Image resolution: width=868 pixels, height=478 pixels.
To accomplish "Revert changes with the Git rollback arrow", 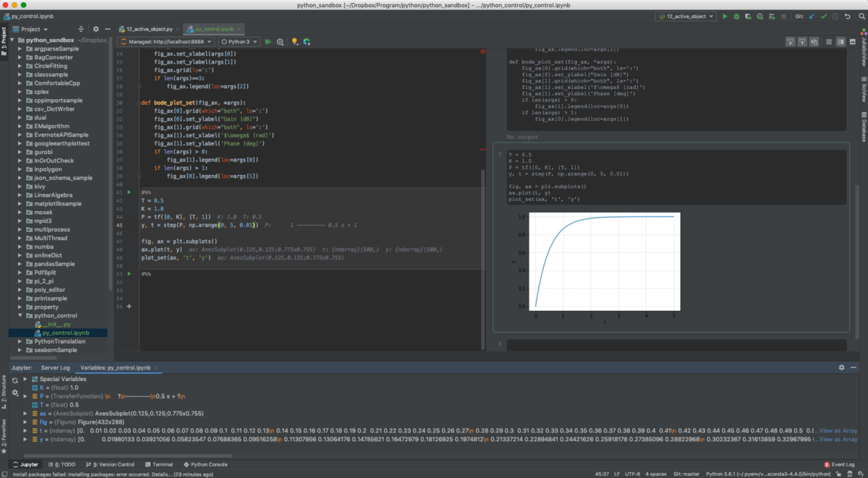I will (847, 16).
